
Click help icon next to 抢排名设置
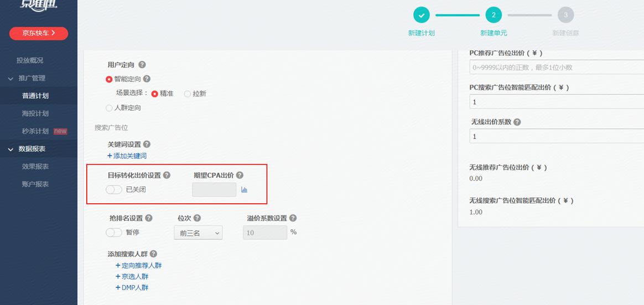coord(149,218)
